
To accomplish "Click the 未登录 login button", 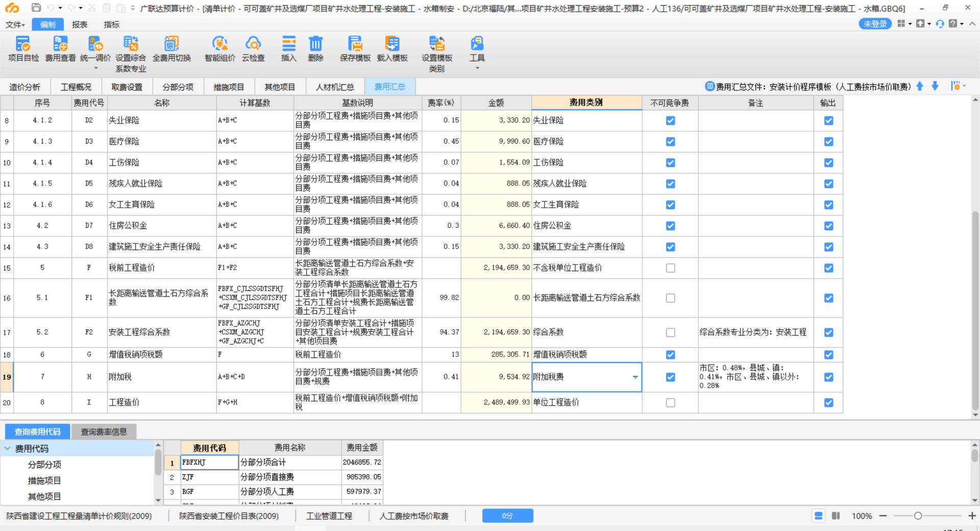I will (875, 23).
